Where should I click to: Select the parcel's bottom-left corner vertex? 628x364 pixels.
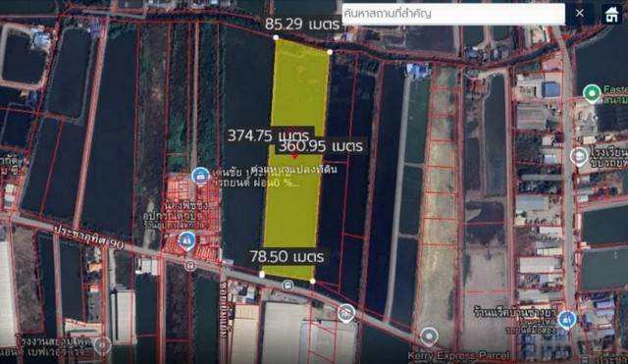262,275
